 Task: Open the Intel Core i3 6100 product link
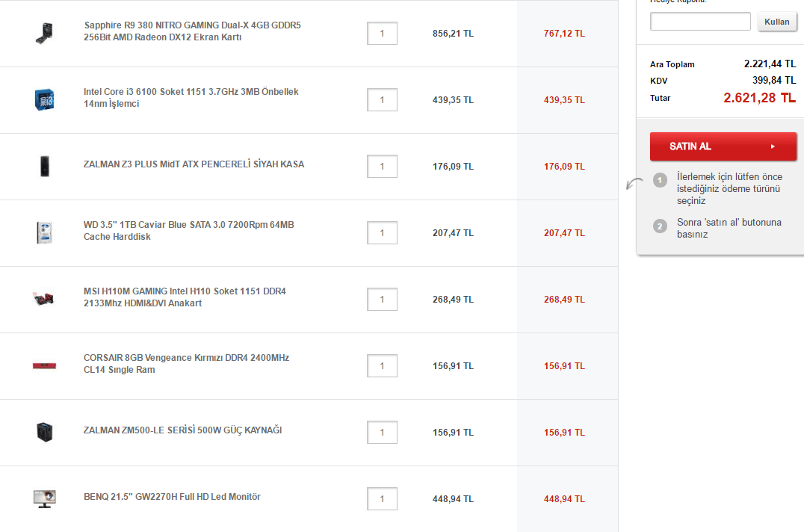point(191,98)
